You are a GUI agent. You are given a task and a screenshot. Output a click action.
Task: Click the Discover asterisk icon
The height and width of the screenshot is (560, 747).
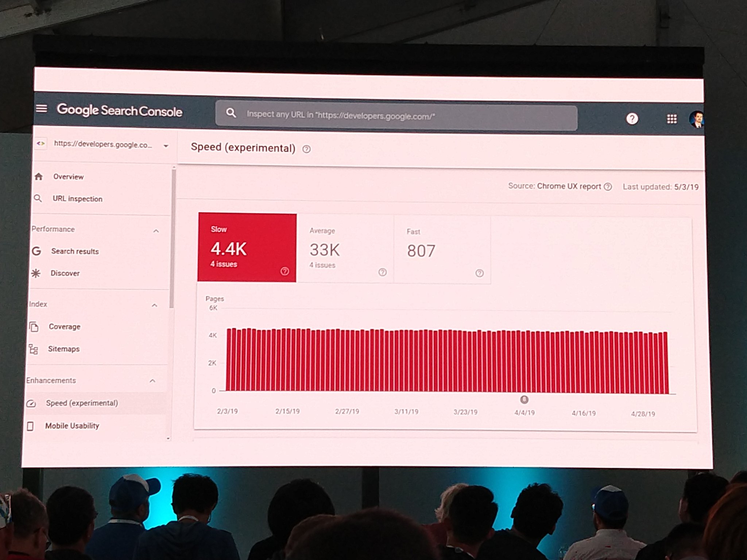coord(35,273)
